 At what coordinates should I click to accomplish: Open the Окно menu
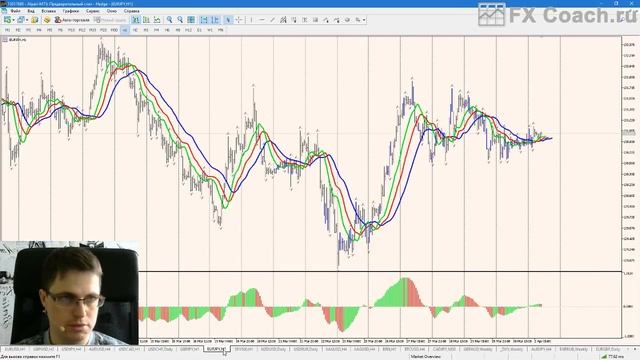(111, 11)
